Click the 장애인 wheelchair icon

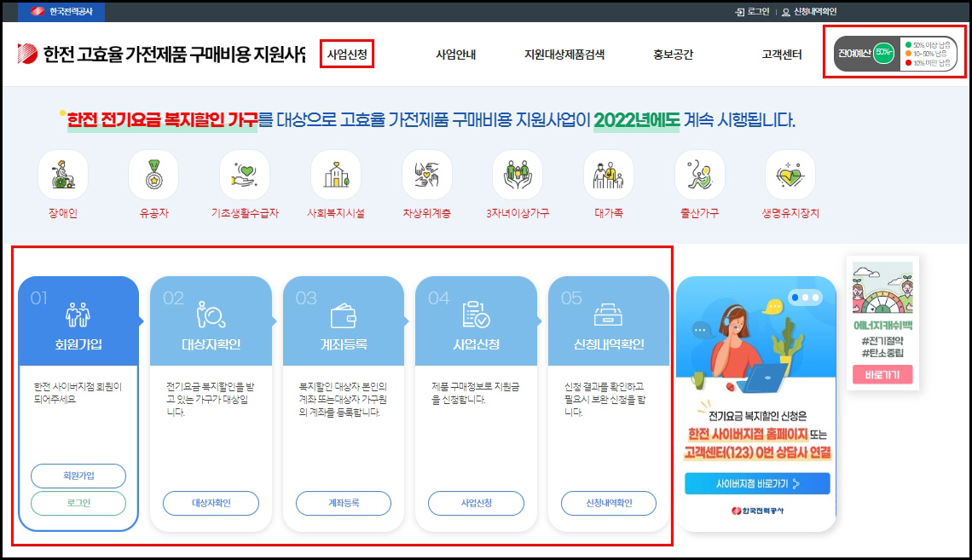(62, 175)
